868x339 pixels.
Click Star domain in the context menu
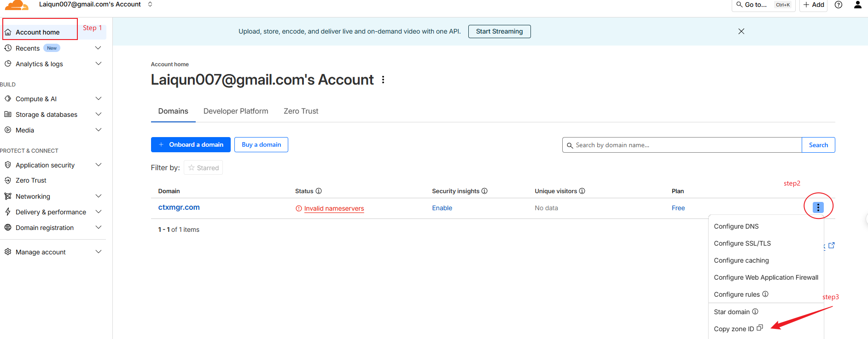(x=732, y=311)
